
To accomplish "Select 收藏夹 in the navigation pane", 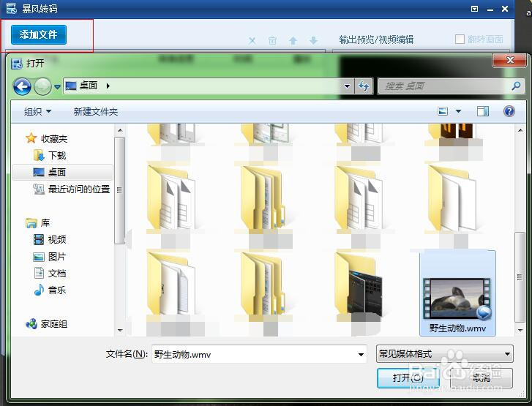I will (x=47, y=138).
